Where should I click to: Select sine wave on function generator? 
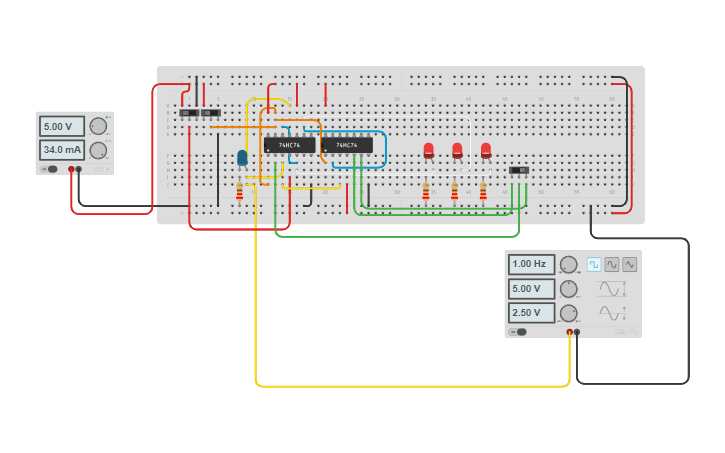pyautogui.click(x=612, y=264)
